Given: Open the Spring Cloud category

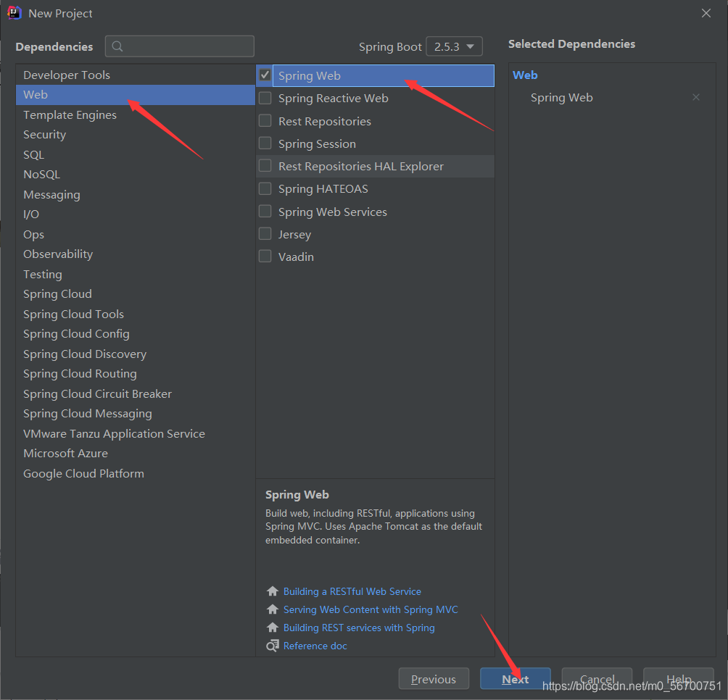Looking at the screenshot, I should point(135,294).
